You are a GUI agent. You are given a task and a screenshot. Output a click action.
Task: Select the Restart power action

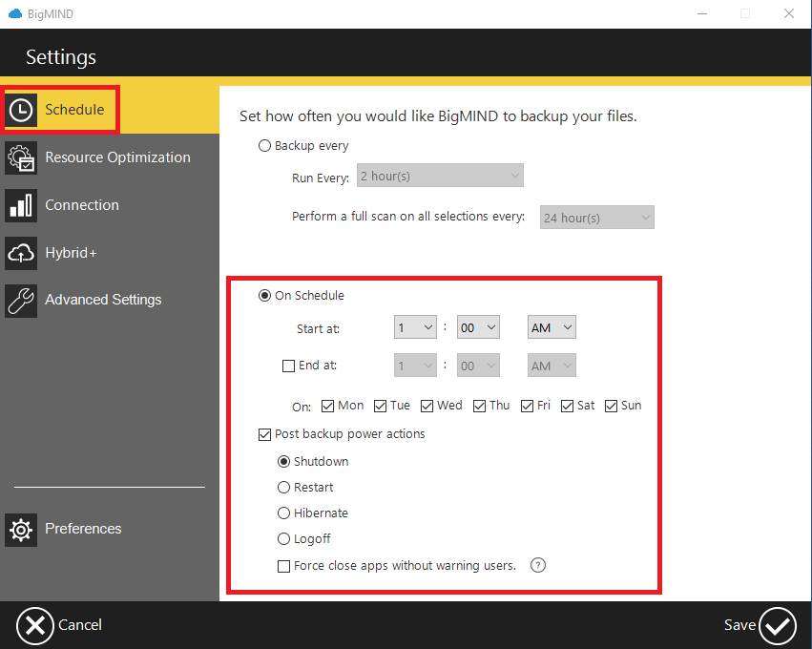tap(283, 487)
